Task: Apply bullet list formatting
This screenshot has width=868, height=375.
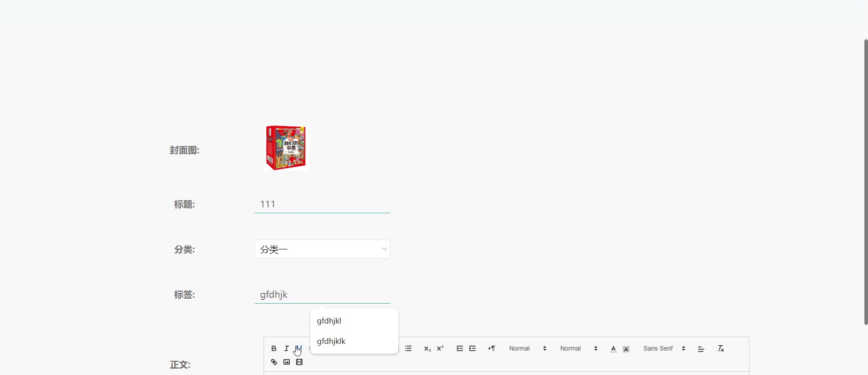Action: tap(408, 348)
